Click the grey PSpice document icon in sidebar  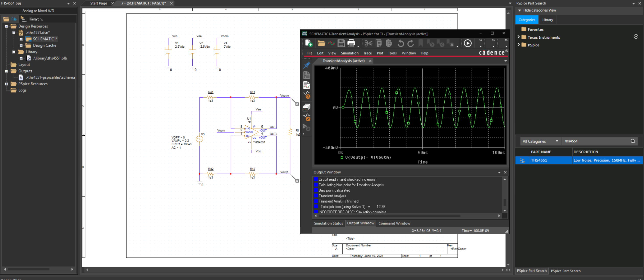point(307,75)
